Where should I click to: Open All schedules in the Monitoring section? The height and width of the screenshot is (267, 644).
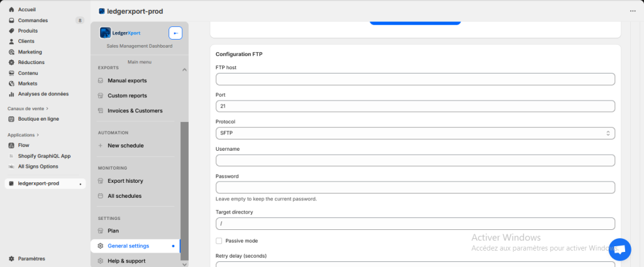pos(124,196)
